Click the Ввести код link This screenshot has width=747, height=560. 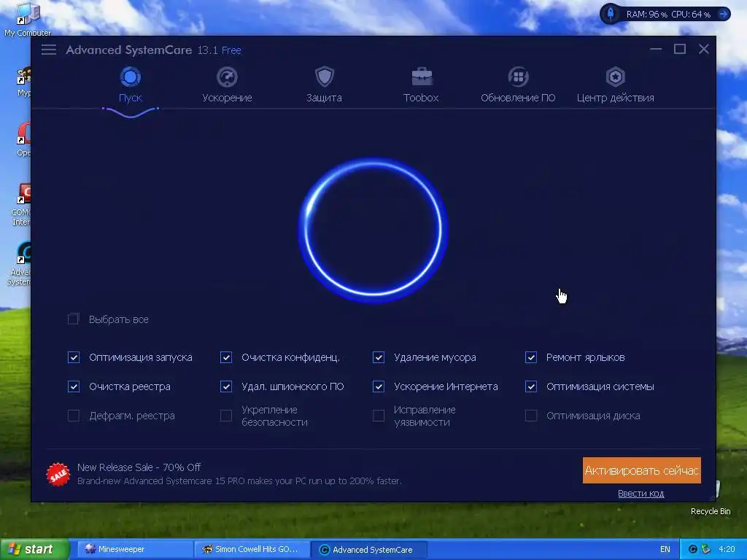coord(640,494)
